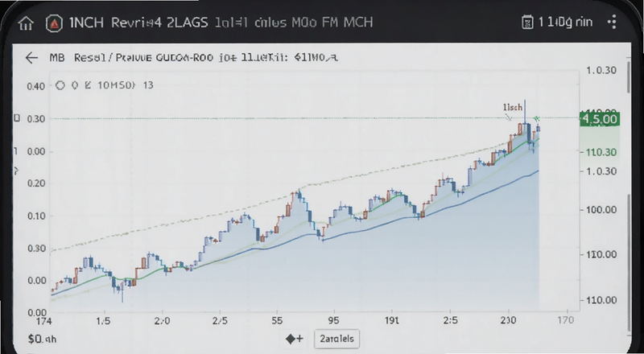Viewport: 644px width, 354px height.
Task: Click the '174' time axis label
Action: tap(43, 320)
